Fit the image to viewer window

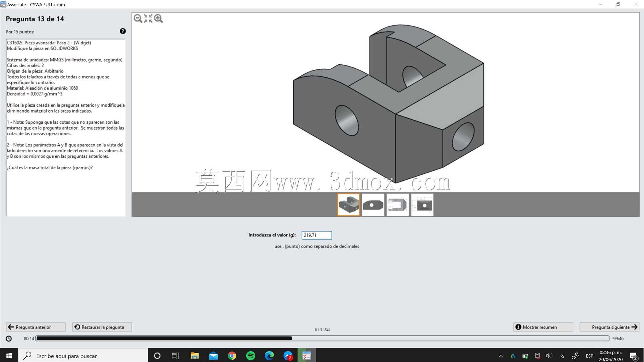pos(148,19)
